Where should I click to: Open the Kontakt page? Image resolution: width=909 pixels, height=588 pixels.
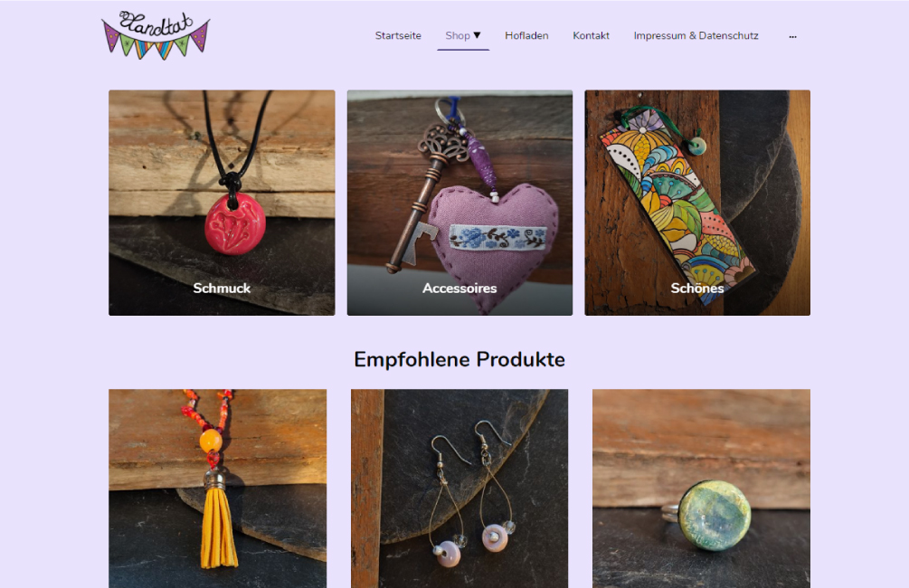pyautogui.click(x=591, y=35)
